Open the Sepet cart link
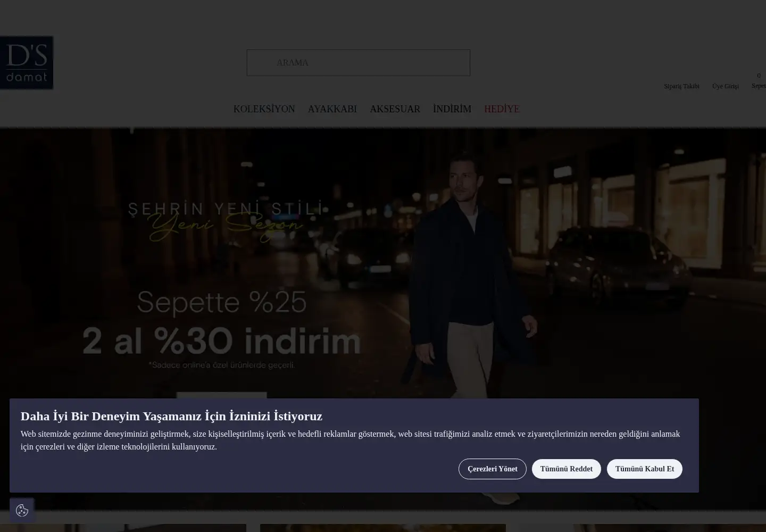 [759, 81]
